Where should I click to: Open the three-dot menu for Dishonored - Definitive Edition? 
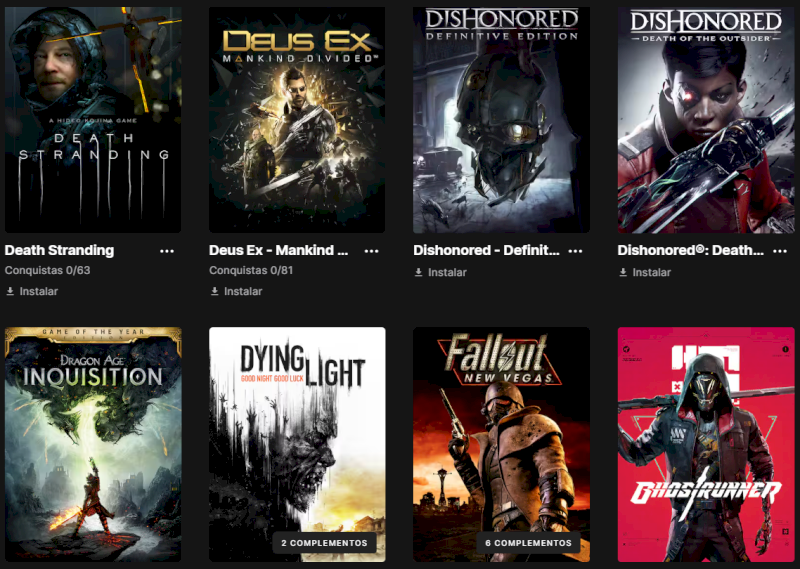pyautogui.click(x=576, y=251)
